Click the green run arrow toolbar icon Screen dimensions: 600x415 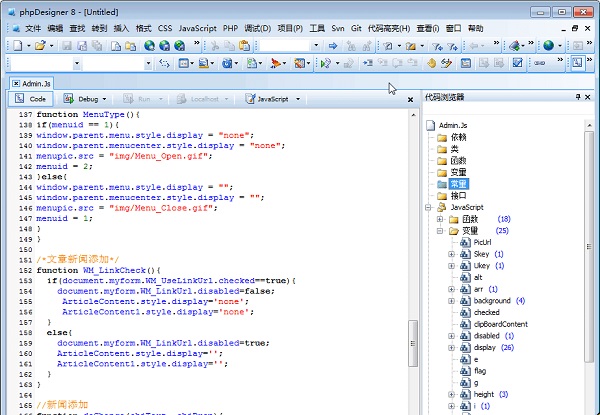326,63
